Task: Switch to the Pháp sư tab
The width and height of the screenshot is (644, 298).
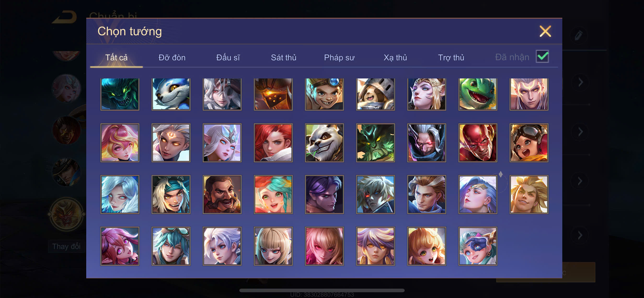Action: tap(339, 58)
